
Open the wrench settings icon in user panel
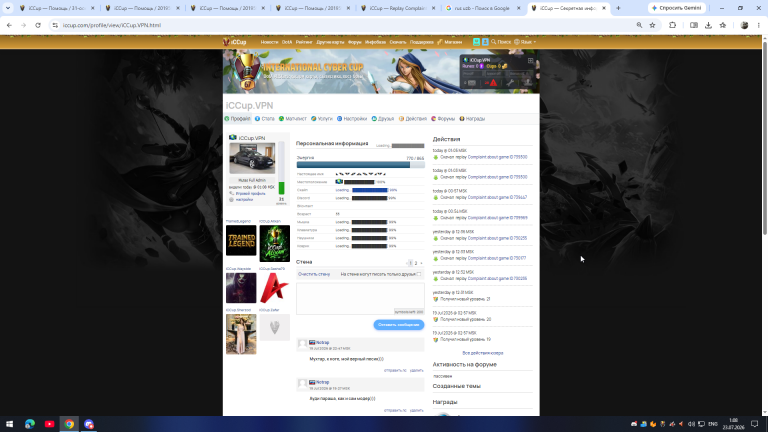510,83
